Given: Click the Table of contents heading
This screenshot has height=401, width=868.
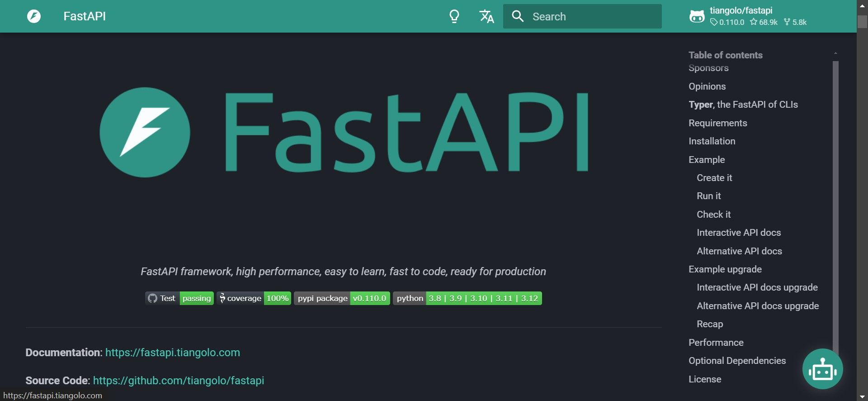Looking at the screenshot, I should point(726,55).
